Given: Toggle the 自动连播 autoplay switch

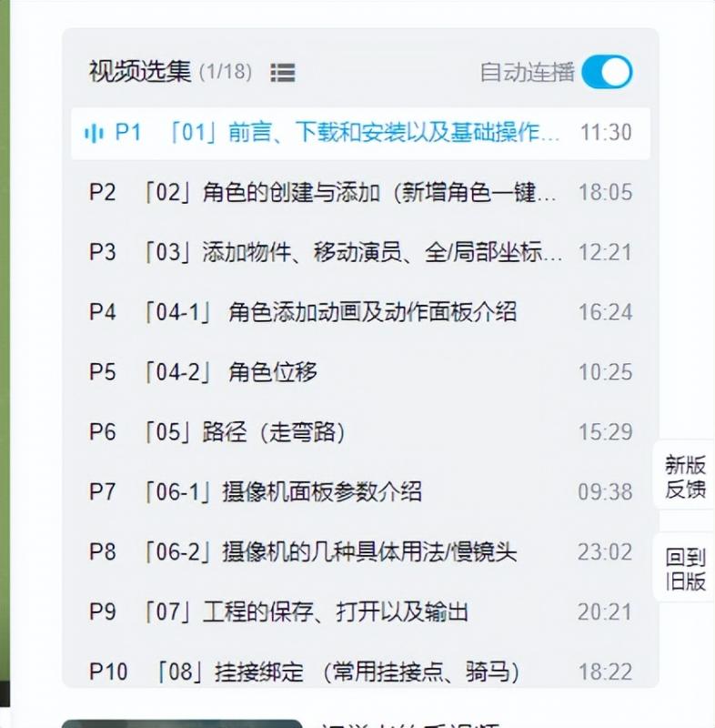Looking at the screenshot, I should click(x=606, y=72).
